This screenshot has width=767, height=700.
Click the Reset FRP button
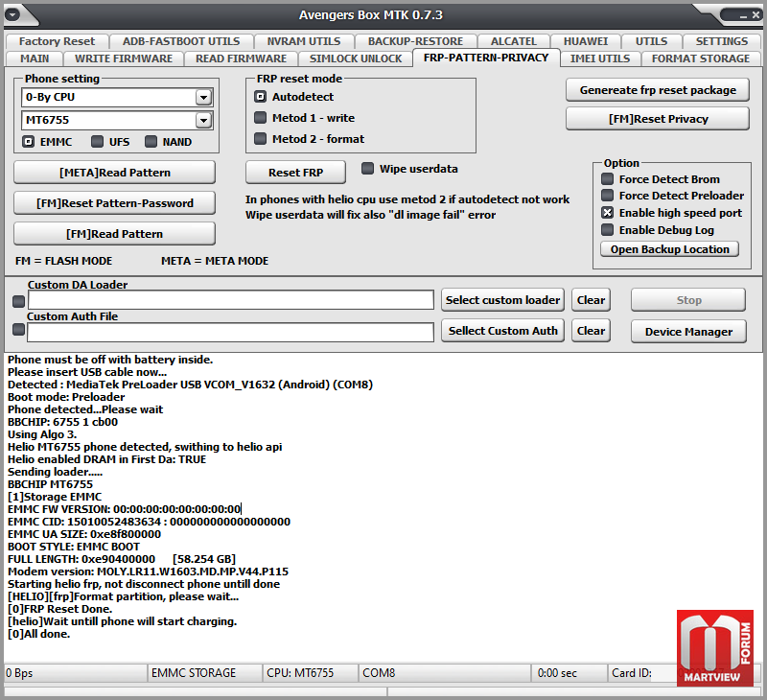tap(295, 173)
